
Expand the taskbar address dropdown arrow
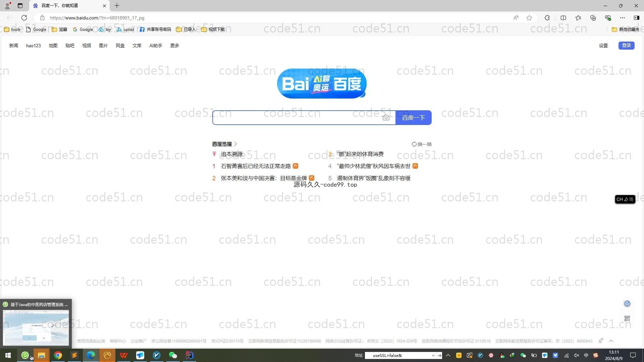click(433, 355)
